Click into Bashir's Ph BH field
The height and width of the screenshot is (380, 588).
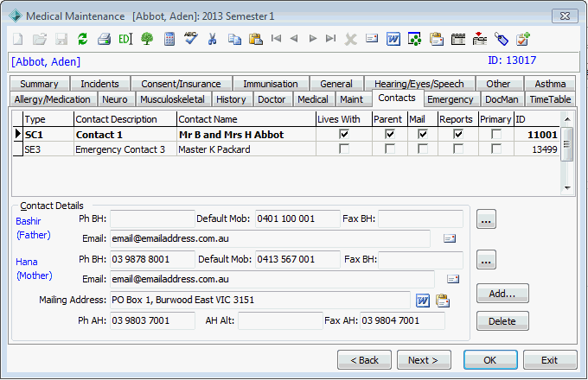click(x=152, y=219)
